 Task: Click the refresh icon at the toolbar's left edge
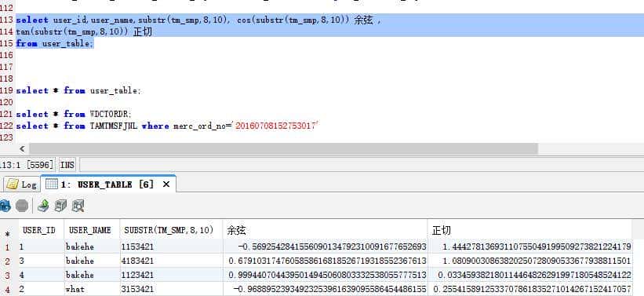(x=5, y=206)
